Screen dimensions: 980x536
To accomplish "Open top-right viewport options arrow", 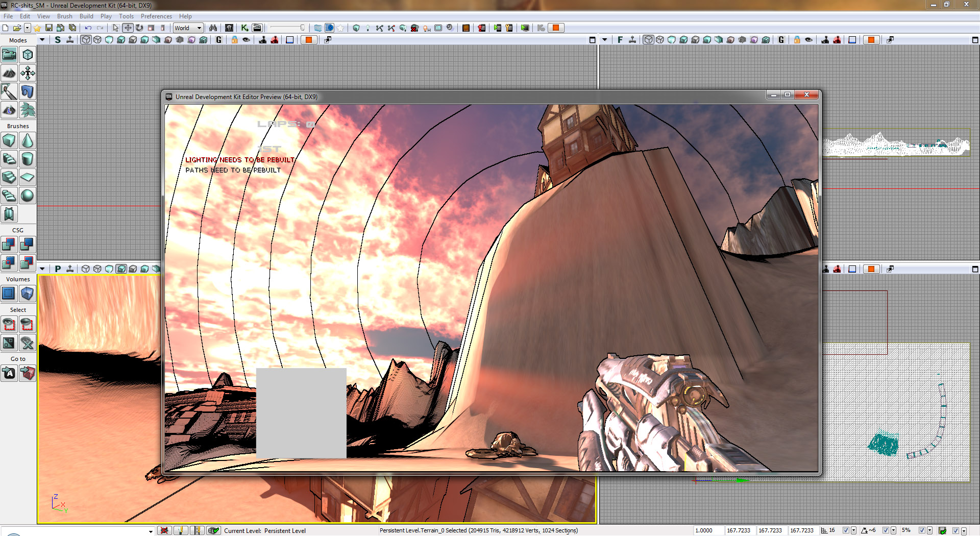I will click(605, 40).
